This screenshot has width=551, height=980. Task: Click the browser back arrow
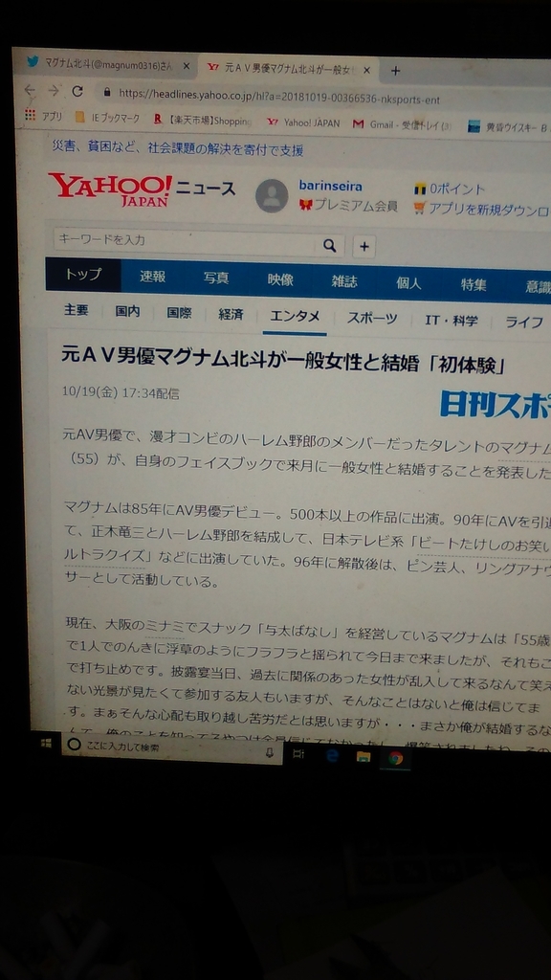[x=29, y=90]
